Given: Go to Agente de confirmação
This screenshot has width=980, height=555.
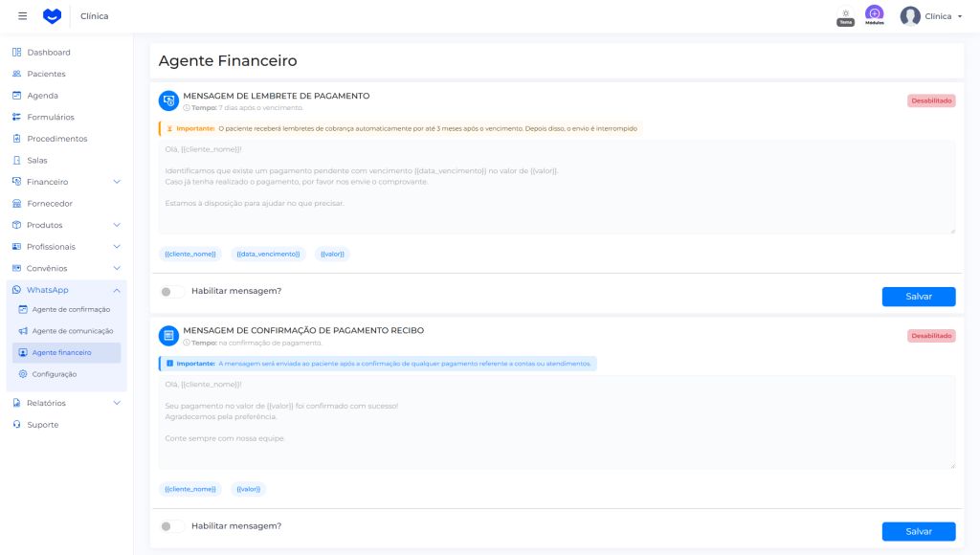Looking at the screenshot, I should pyautogui.click(x=71, y=309).
